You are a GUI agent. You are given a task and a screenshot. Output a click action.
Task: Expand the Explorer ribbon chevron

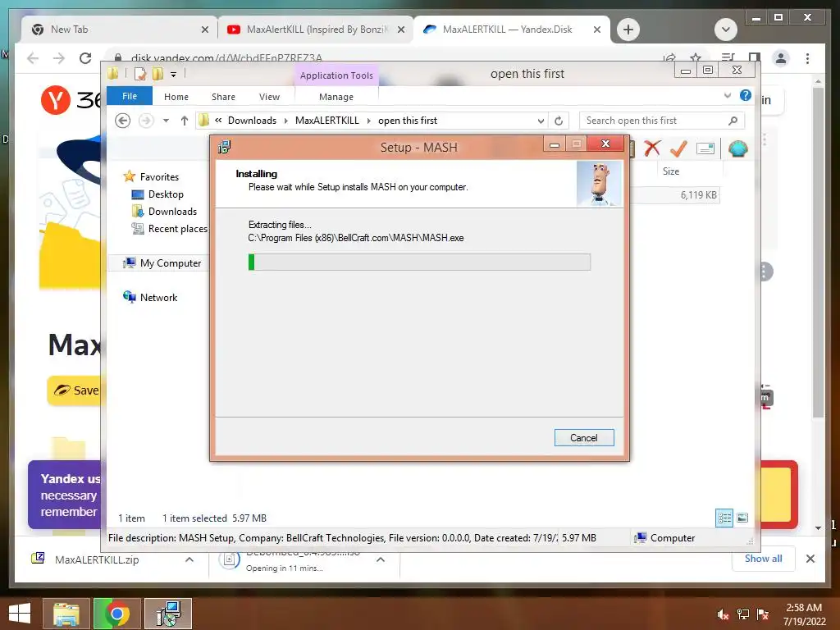click(727, 95)
